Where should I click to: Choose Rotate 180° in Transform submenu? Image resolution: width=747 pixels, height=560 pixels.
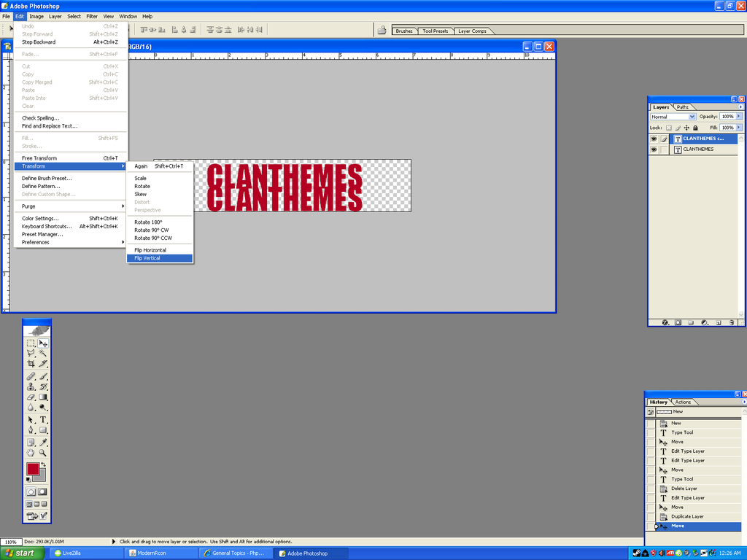pos(160,222)
